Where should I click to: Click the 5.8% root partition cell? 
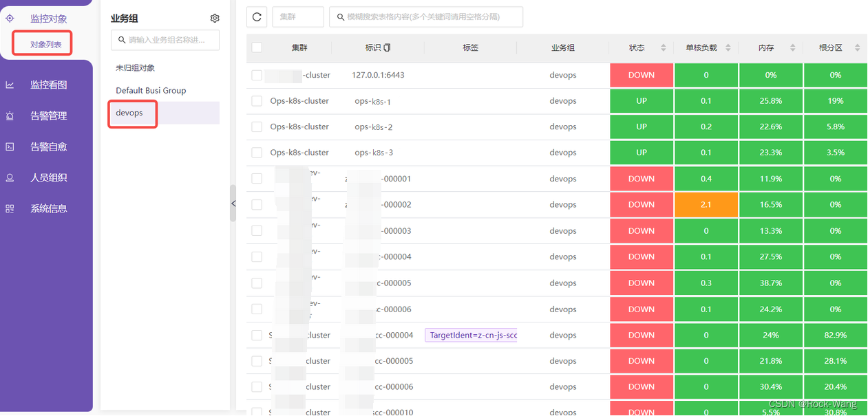(x=836, y=127)
